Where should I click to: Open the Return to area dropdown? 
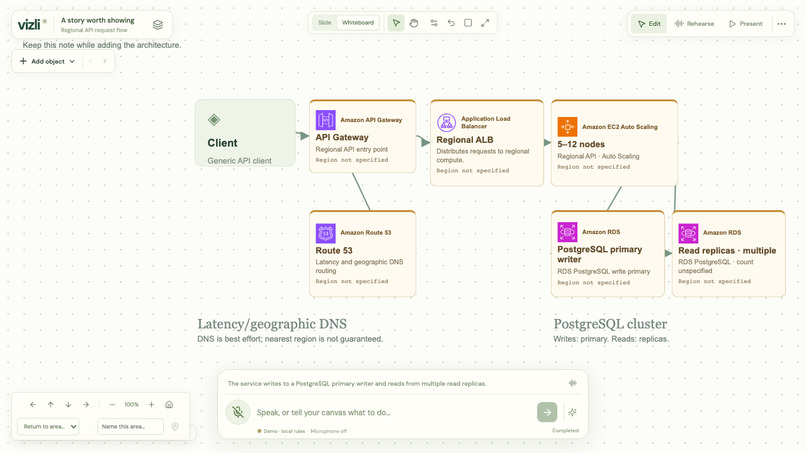tap(48, 426)
